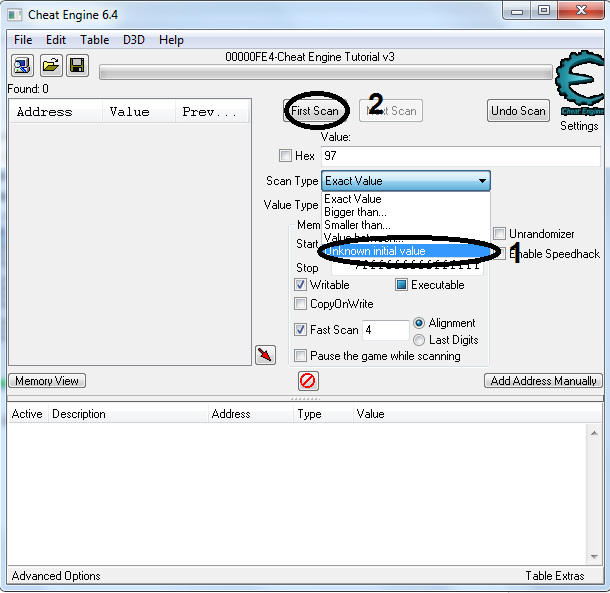This screenshot has height=593, width=610.
Task: Clear address list with red no-entry icon
Action: (308, 381)
